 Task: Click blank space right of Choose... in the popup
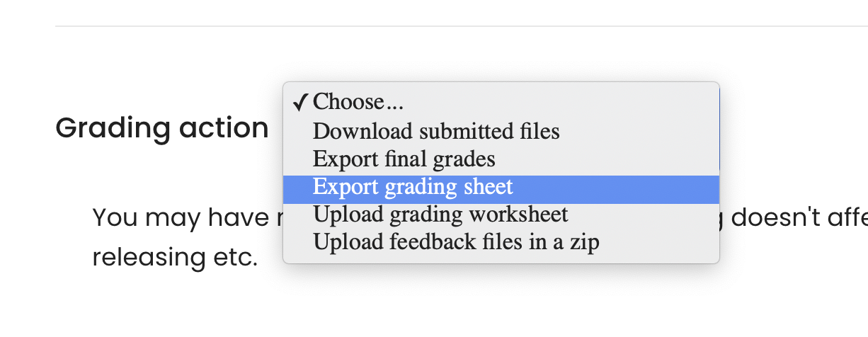559,102
